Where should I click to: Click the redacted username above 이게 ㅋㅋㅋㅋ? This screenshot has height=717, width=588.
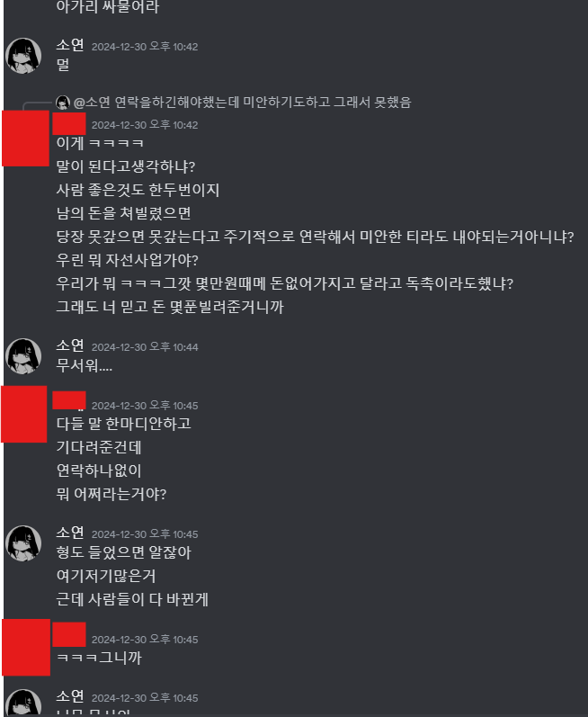[69, 123]
